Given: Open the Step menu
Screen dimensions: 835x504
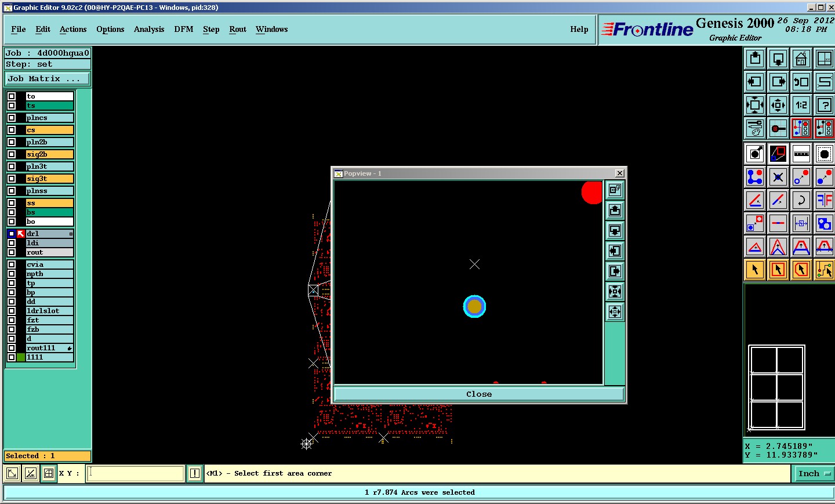Looking at the screenshot, I should coord(211,29).
